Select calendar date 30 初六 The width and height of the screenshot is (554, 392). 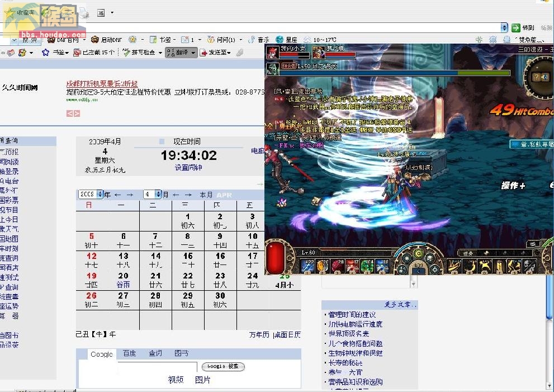point(220,299)
